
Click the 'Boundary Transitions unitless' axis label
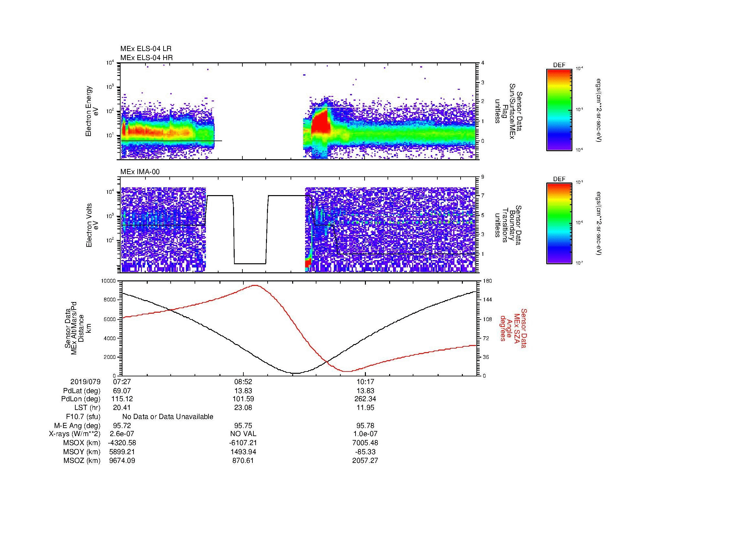click(508, 225)
